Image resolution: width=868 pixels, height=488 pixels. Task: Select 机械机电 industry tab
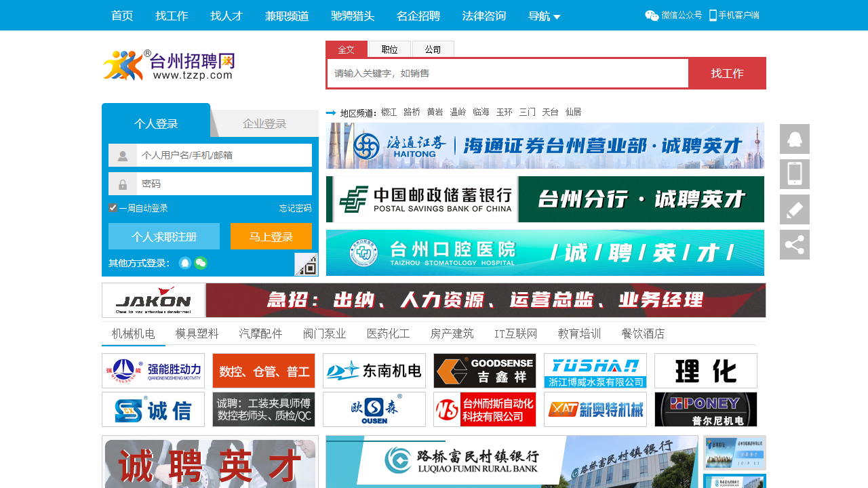pyautogui.click(x=134, y=333)
